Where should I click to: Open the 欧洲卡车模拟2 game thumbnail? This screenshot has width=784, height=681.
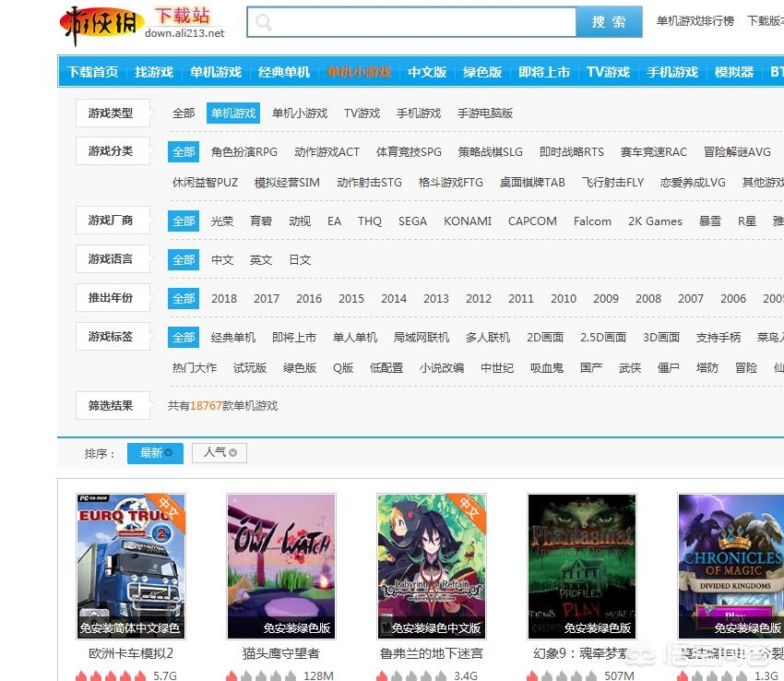[130, 567]
